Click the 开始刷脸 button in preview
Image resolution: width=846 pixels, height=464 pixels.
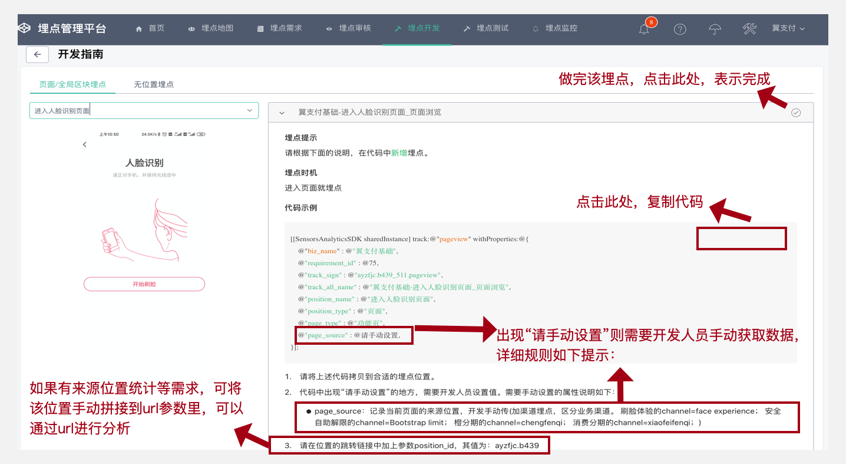pyautogui.click(x=144, y=284)
